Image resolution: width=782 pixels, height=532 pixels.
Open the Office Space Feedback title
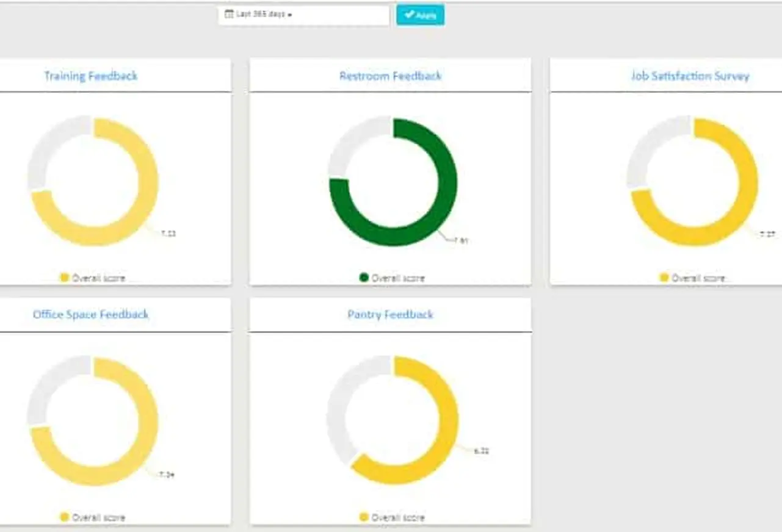(90, 315)
